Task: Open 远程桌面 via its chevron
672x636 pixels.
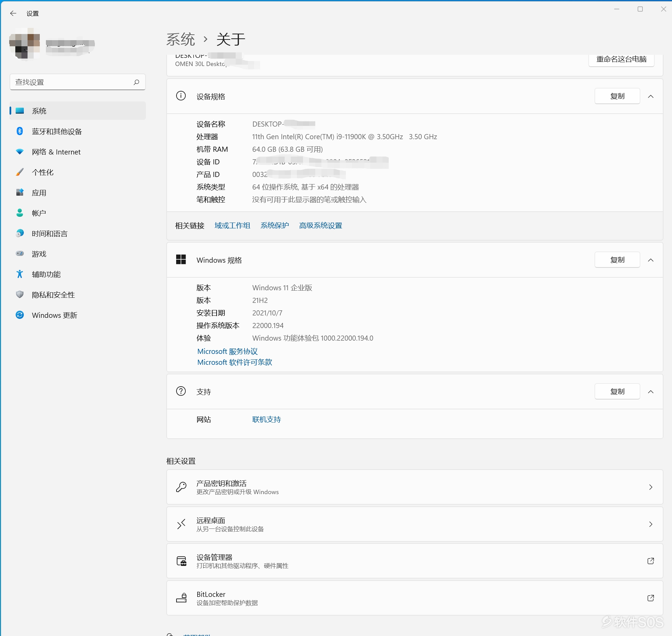Action: click(x=651, y=524)
